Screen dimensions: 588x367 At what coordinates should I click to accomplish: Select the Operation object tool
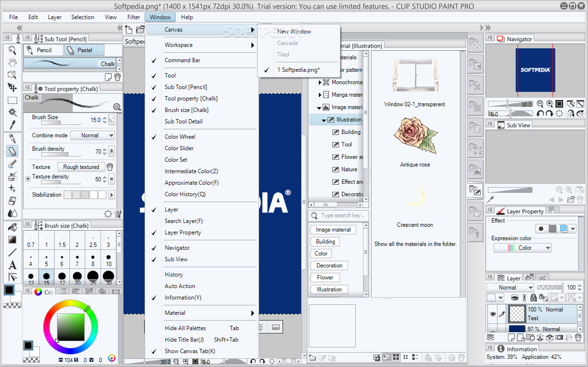click(12, 75)
